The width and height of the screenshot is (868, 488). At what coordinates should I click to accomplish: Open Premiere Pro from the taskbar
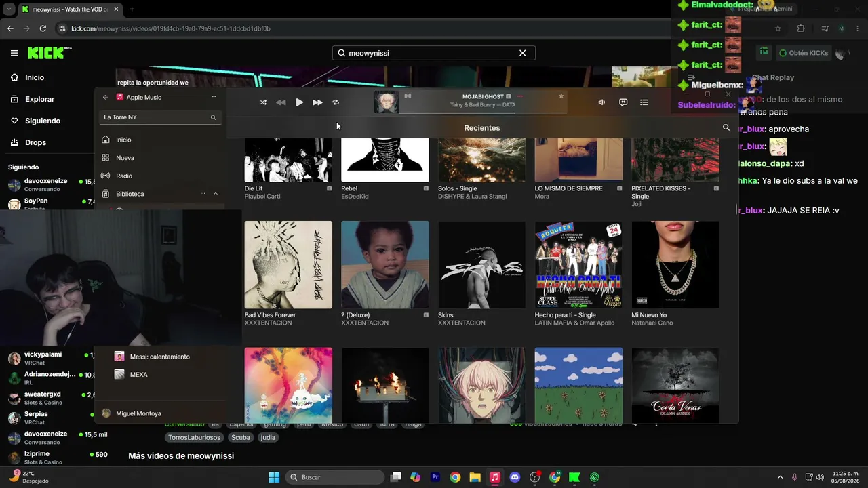click(435, 477)
